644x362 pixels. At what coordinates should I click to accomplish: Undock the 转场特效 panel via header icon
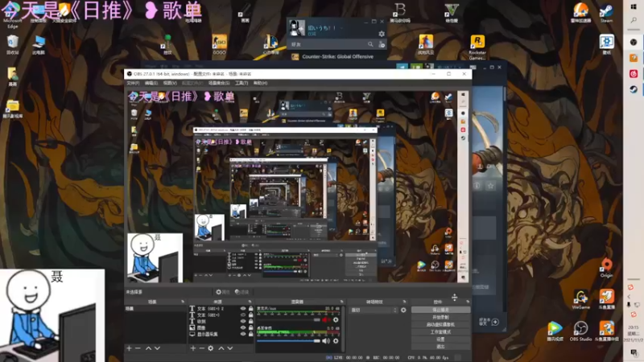coord(405,302)
